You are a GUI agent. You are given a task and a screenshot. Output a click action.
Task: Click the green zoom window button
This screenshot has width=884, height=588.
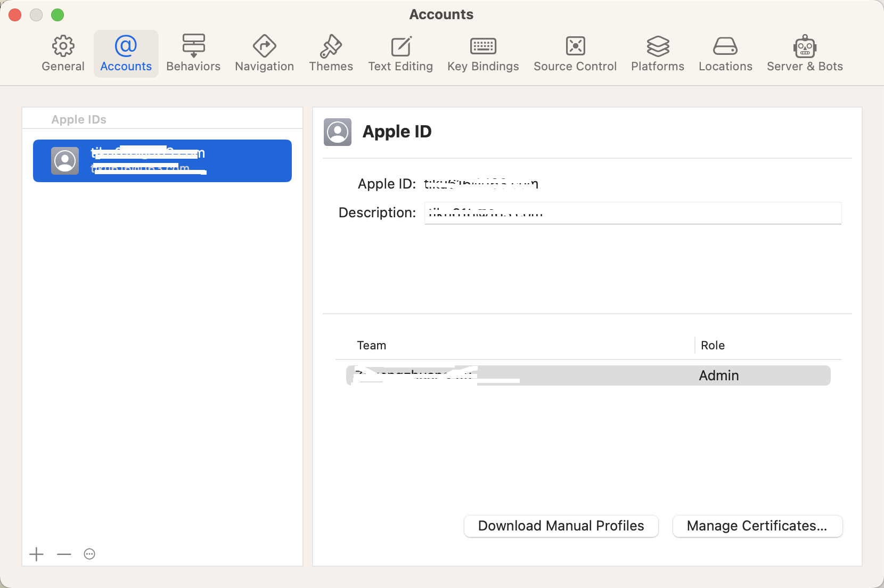58,15
